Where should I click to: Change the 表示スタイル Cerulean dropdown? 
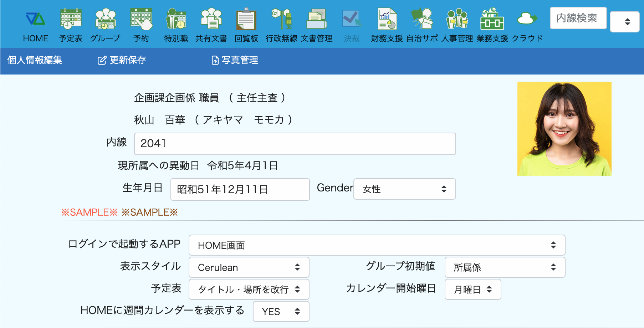click(x=249, y=267)
